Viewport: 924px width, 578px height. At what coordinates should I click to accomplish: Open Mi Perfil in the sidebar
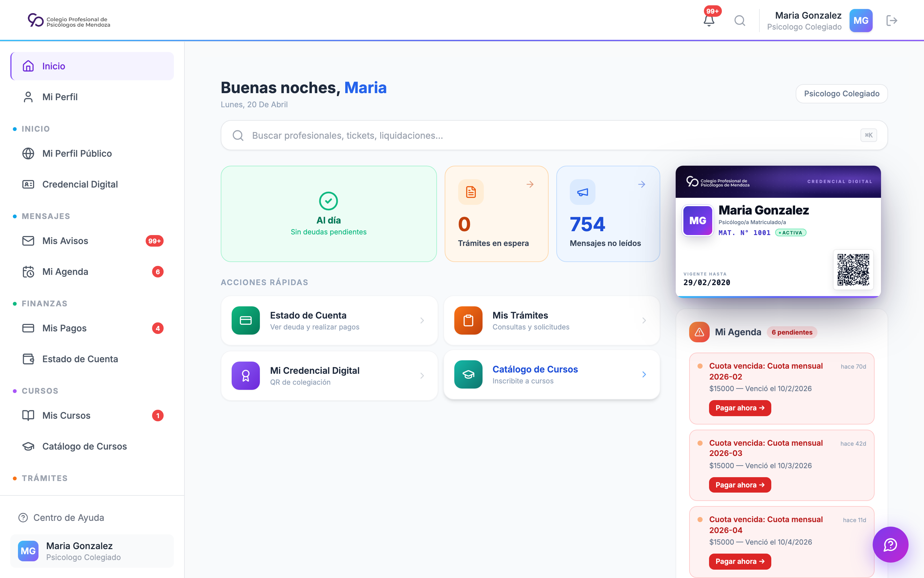92,97
